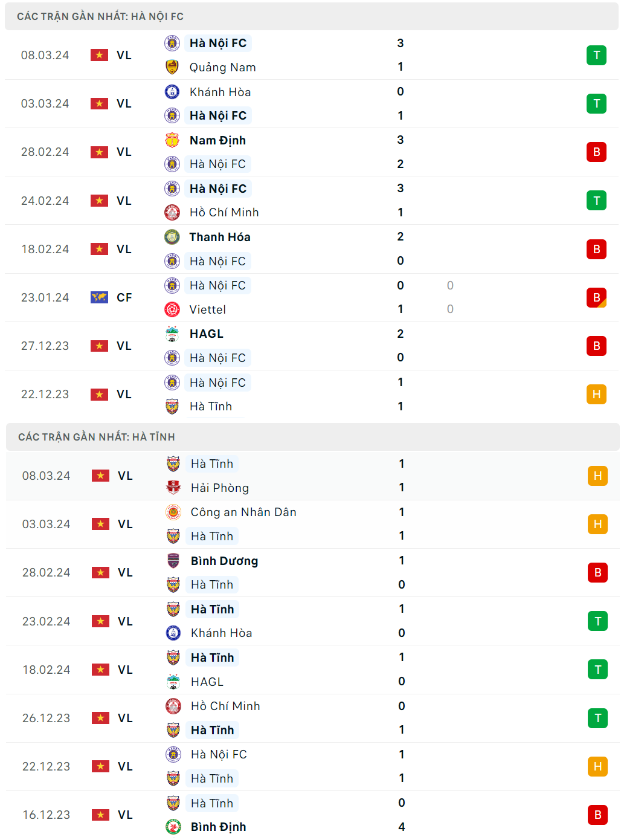The width and height of the screenshot is (621, 840).
Task: Open Khánh Hòa team link on 03.03.24
Action: click(x=220, y=92)
